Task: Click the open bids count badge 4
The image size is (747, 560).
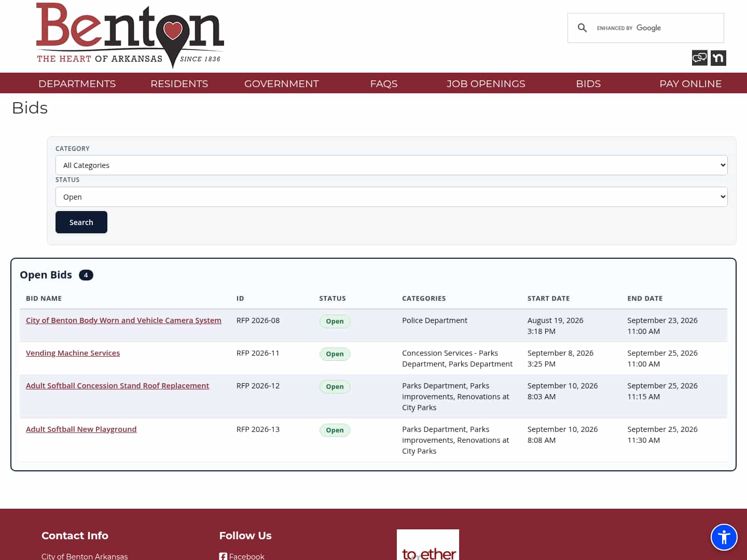Action: (x=86, y=275)
